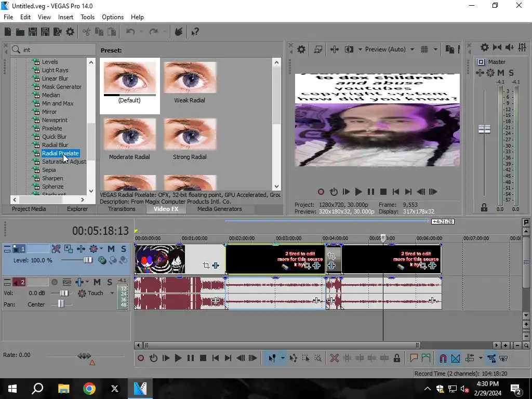Solo video track 1
532x399 pixels.
click(124, 249)
